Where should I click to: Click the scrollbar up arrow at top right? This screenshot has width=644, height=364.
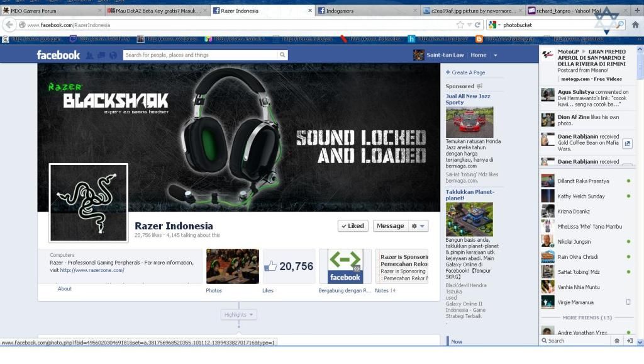[x=640, y=49]
